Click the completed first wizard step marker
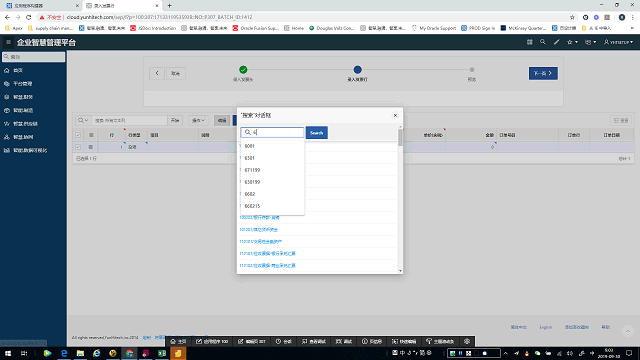This screenshot has width=640, height=360. 243,70
